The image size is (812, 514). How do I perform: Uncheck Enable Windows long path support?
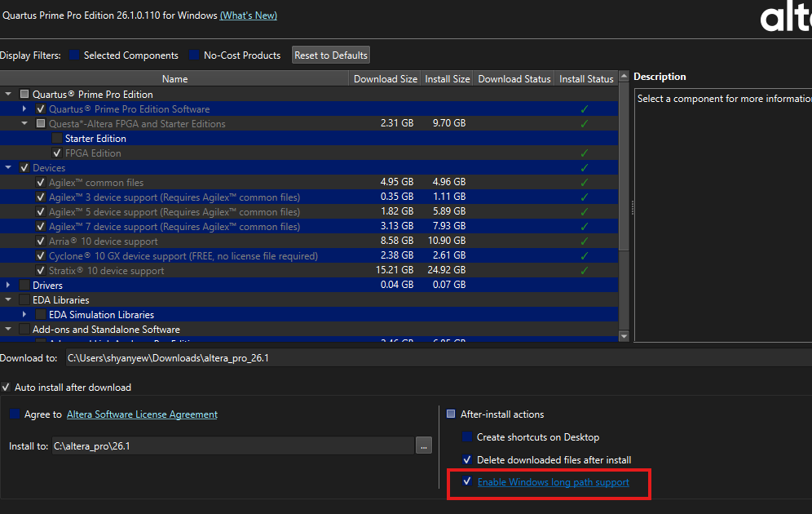click(467, 481)
